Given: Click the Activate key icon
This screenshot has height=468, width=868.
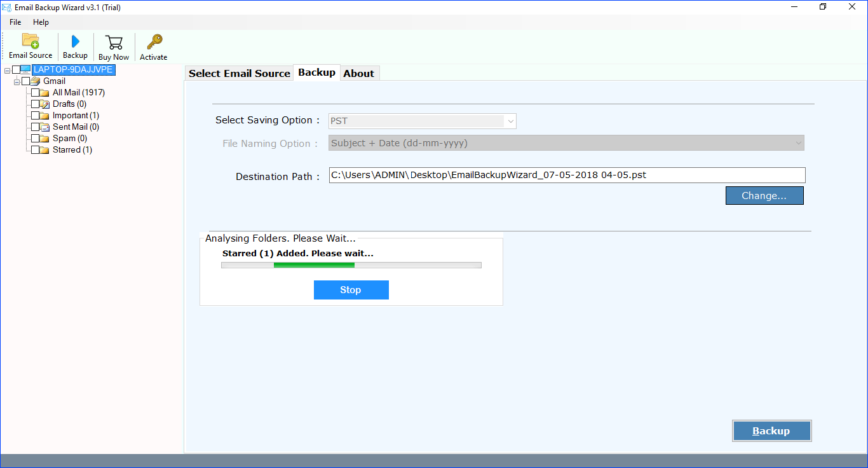Looking at the screenshot, I should point(154,42).
